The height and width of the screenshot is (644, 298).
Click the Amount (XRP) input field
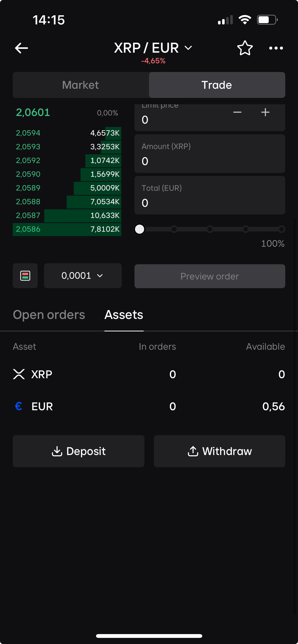click(x=210, y=154)
